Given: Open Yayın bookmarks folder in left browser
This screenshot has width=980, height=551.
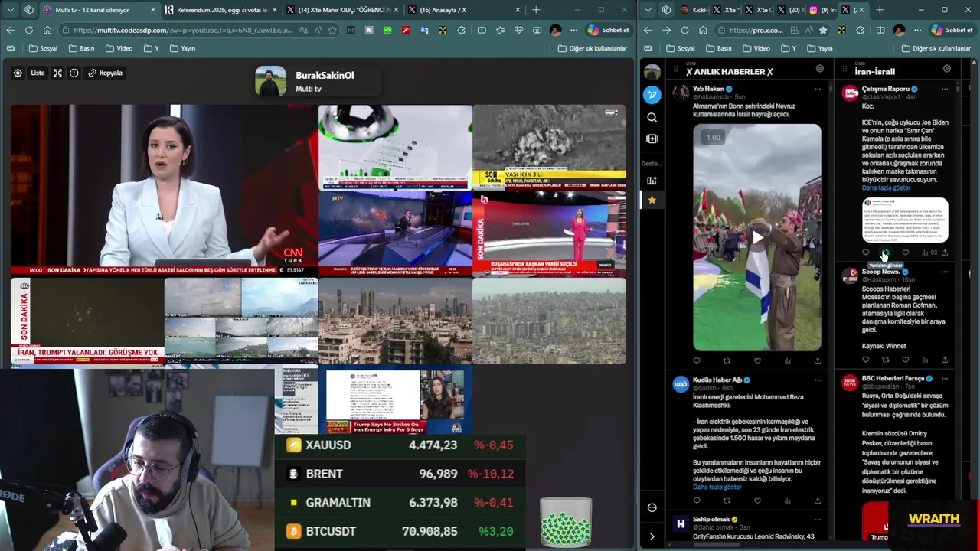Looking at the screenshot, I should pyautogui.click(x=182, y=48).
